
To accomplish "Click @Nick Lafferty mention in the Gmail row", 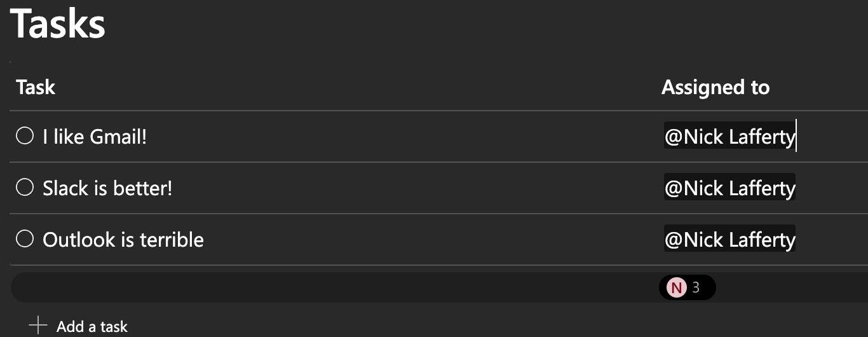I will pyautogui.click(x=730, y=137).
